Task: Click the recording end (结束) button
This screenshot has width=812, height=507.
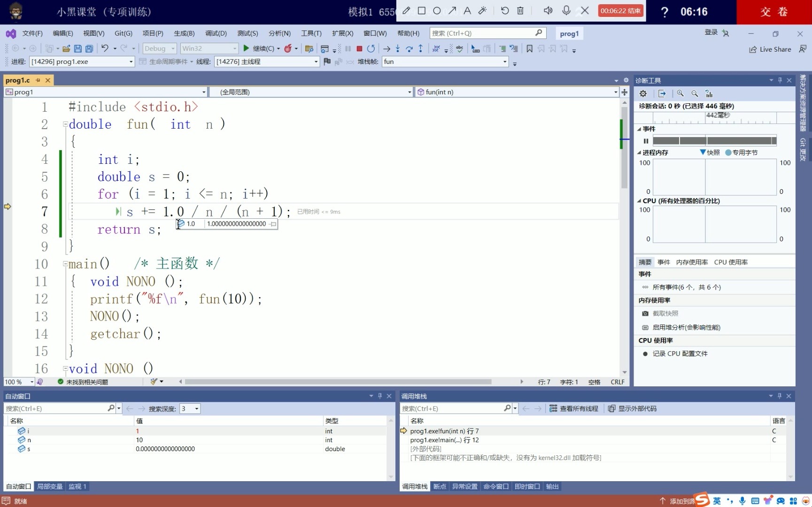Action: 620,11
